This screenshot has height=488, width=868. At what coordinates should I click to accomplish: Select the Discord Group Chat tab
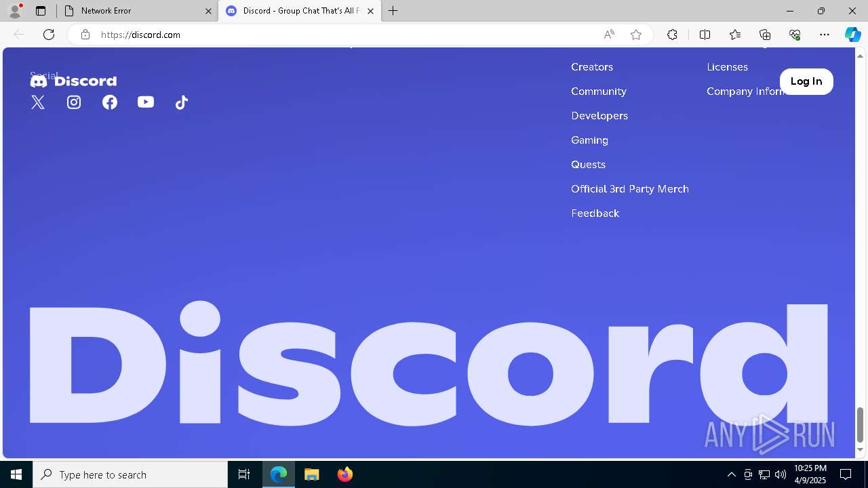coord(299,11)
